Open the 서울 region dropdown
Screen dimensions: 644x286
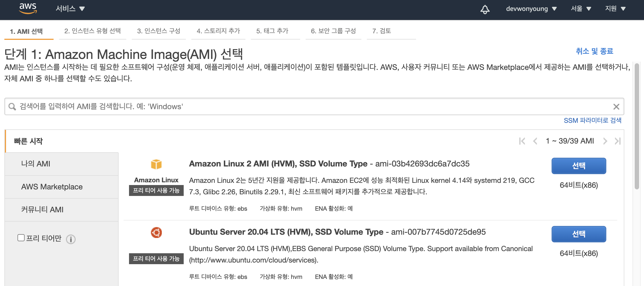point(581,9)
